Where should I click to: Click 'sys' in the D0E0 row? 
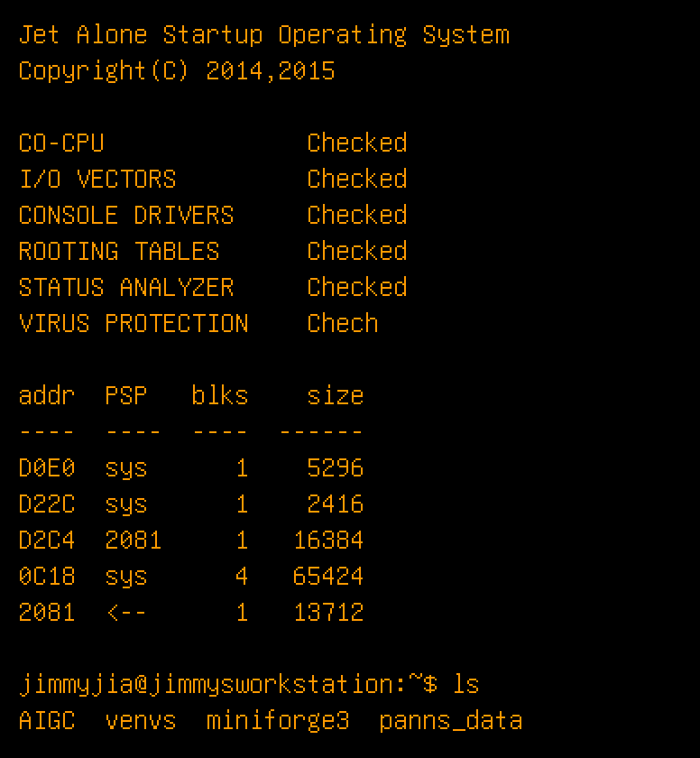point(126,470)
